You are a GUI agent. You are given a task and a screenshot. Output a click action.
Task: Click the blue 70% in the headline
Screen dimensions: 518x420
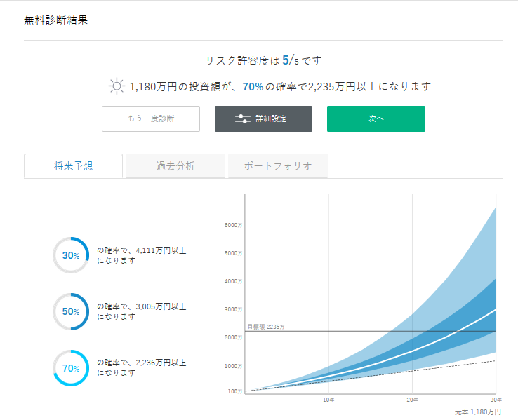pyautogui.click(x=253, y=87)
